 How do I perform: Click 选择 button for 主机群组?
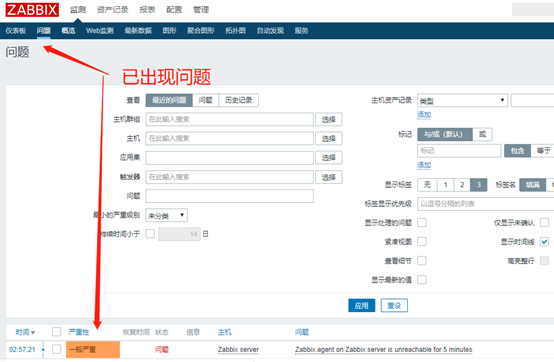coord(329,119)
